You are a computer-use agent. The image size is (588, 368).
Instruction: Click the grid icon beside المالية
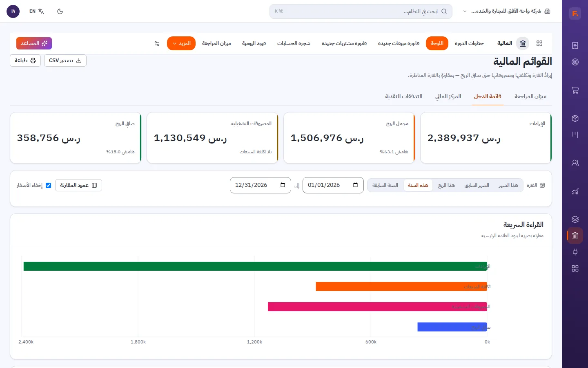[539, 43]
